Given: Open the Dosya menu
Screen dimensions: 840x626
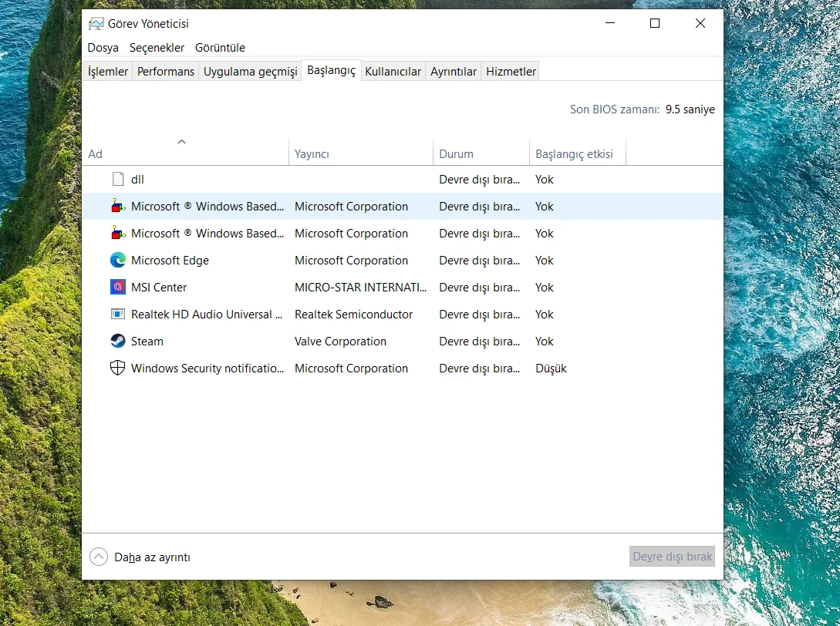Looking at the screenshot, I should pos(103,48).
